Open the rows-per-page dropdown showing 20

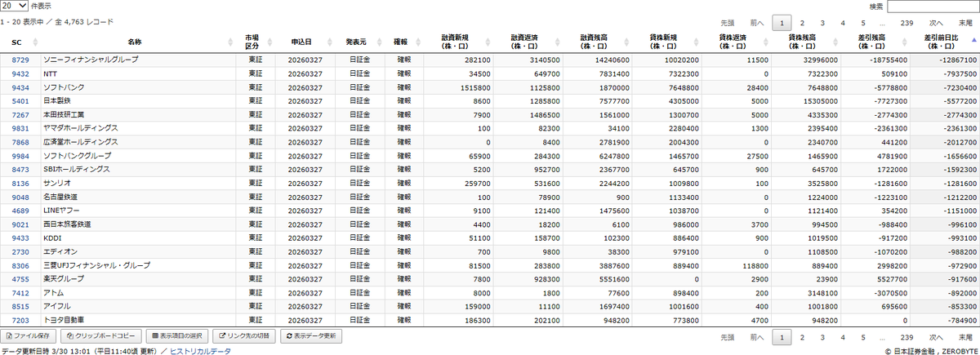tap(14, 6)
